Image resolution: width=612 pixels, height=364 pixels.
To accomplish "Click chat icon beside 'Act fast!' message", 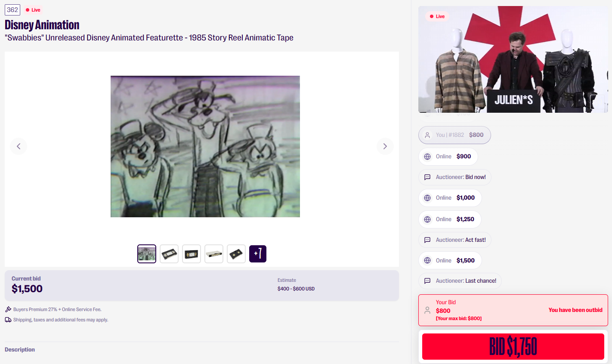I will coord(427,240).
